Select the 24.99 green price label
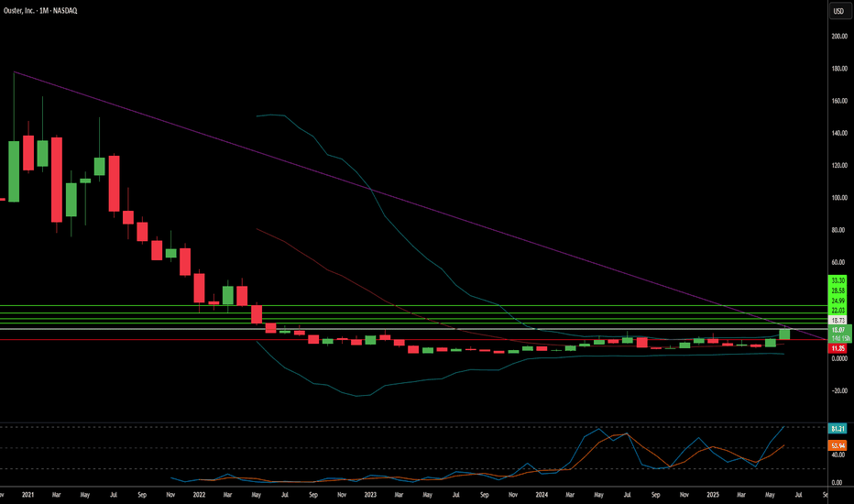Image resolution: width=854 pixels, height=504 pixels. (x=838, y=301)
